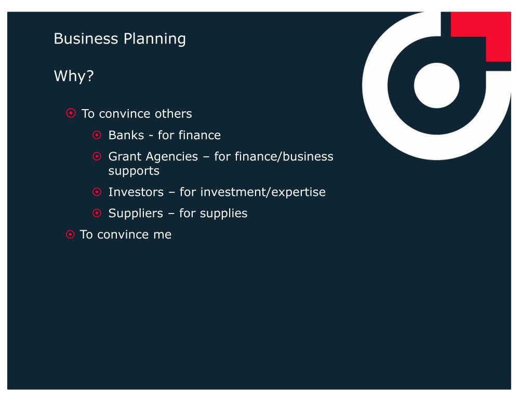Click "Suppliers – for supplies" text
The height and width of the screenshot is (399, 532).
tap(178, 214)
